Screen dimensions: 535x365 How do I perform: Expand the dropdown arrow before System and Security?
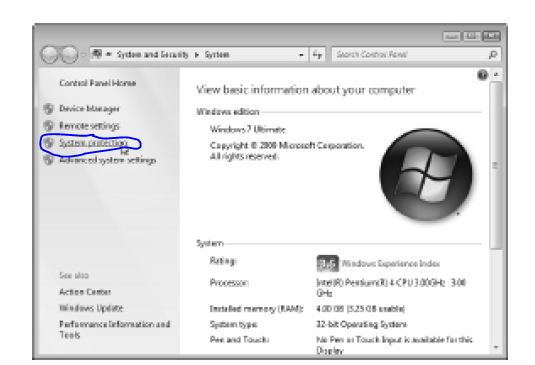(109, 54)
